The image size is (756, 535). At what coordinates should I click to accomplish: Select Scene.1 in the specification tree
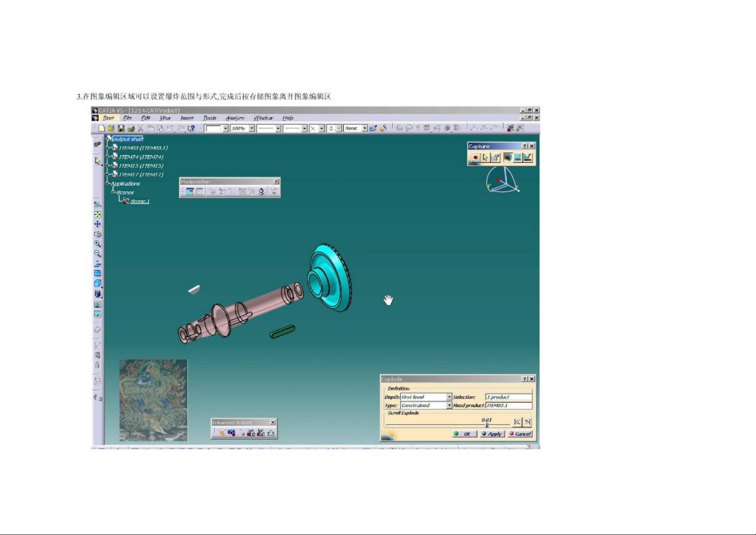pyautogui.click(x=140, y=202)
